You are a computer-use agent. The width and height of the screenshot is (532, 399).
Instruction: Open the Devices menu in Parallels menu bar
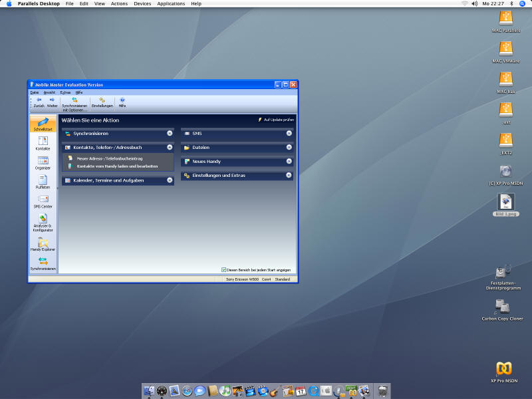click(142, 4)
